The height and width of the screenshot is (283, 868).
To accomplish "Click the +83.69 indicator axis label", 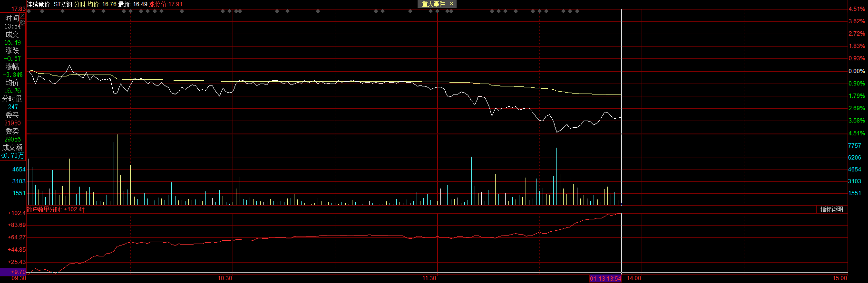I will click(17, 225).
